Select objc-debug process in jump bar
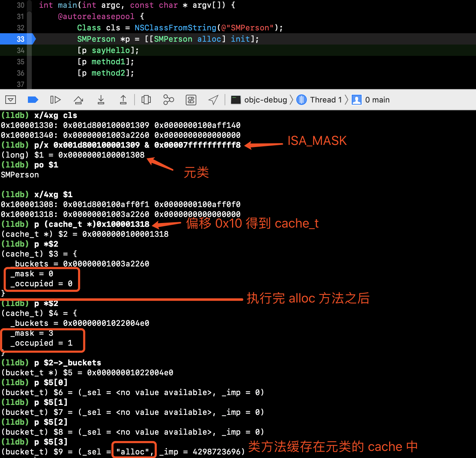476x458 pixels. (x=259, y=100)
